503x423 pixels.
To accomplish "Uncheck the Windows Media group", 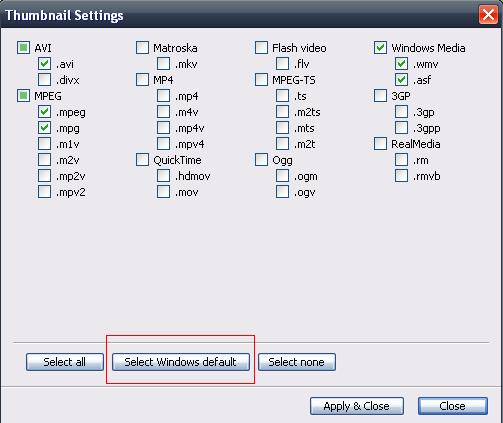I will coord(380,48).
